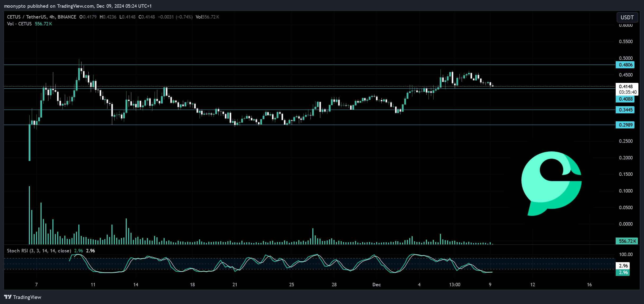Click the 0.1000 price axis label
This screenshot has height=304, width=644.
(x=626, y=191)
